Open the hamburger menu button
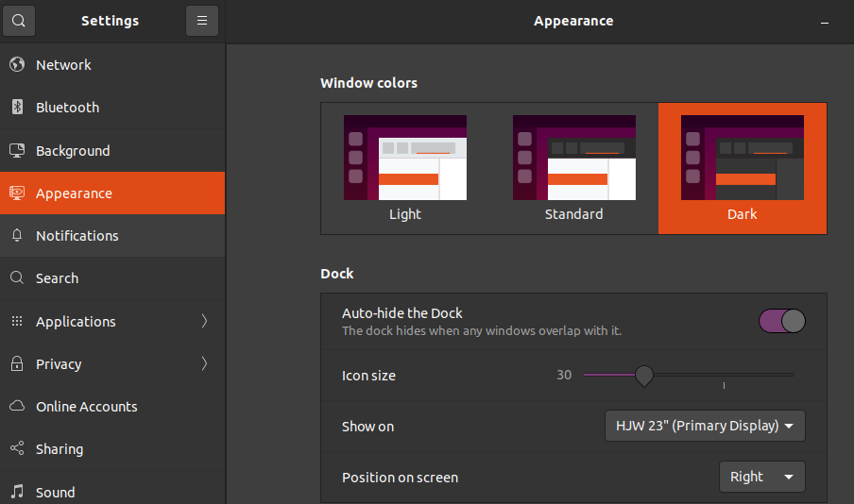The height and width of the screenshot is (504, 854). (202, 21)
